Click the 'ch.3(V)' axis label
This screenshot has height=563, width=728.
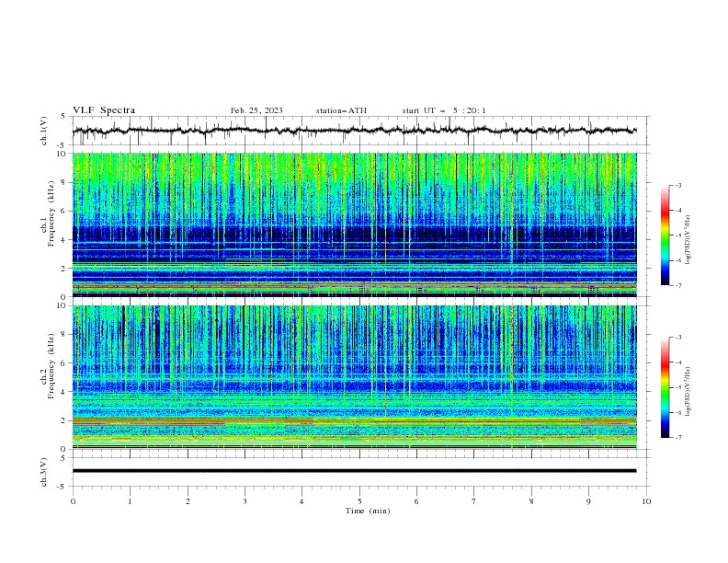(44, 472)
